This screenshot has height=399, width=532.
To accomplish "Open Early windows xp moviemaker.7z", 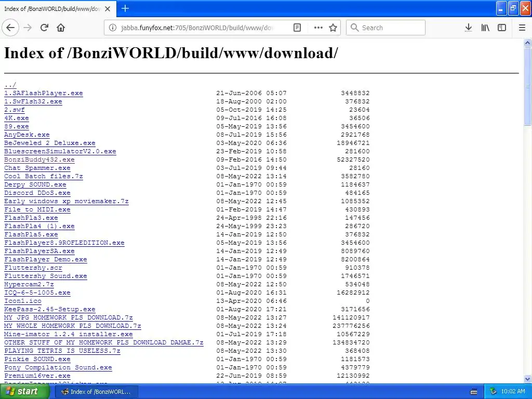I will pyautogui.click(x=66, y=201).
